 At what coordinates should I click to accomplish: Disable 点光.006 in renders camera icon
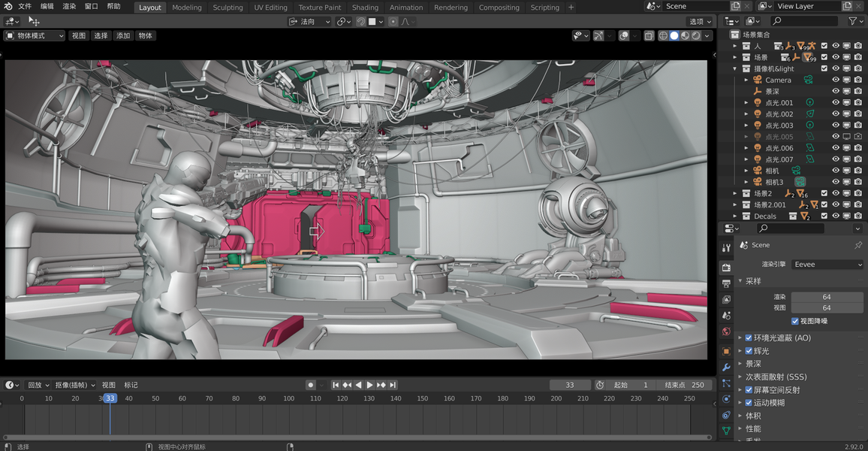click(858, 148)
